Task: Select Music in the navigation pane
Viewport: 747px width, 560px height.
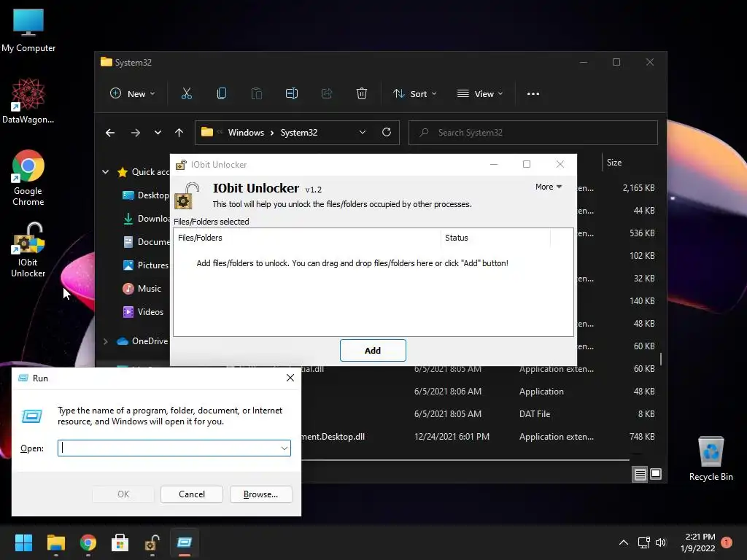Action: click(x=142, y=289)
